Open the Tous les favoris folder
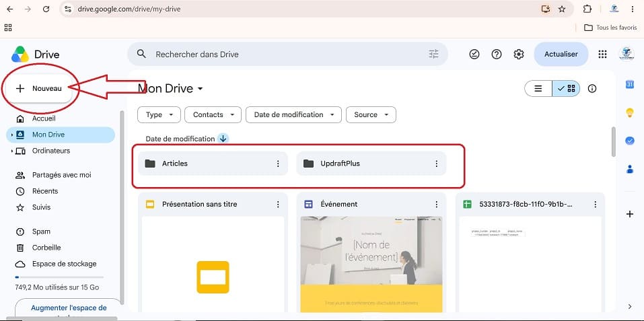This screenshot has height=321, width=644. 611,28
